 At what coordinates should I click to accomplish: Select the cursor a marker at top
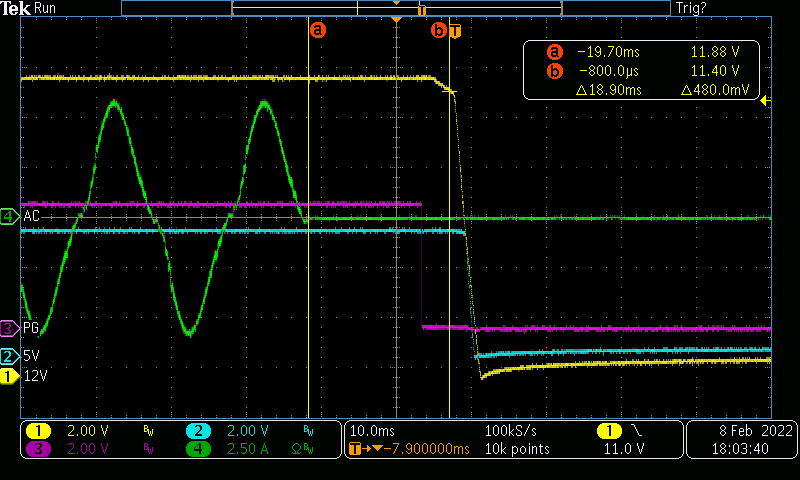point(318,30)
